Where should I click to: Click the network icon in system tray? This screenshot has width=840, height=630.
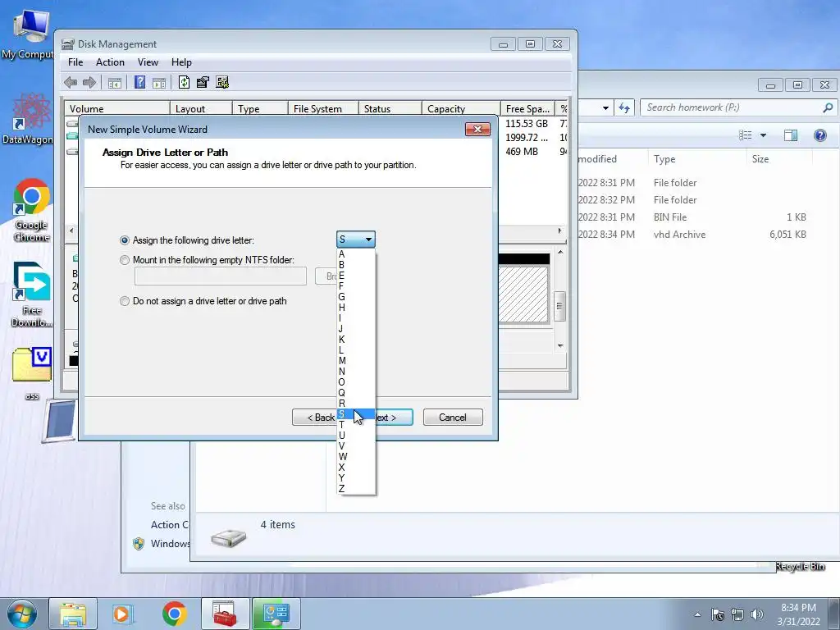737,614
